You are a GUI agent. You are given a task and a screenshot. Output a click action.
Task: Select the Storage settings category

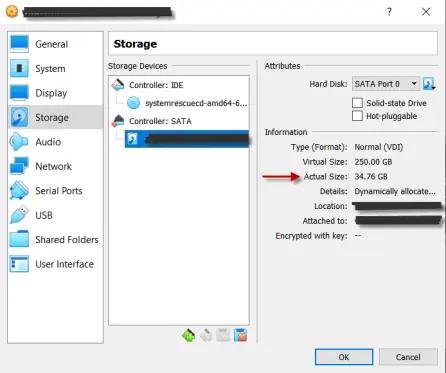[x=55, y=117]
